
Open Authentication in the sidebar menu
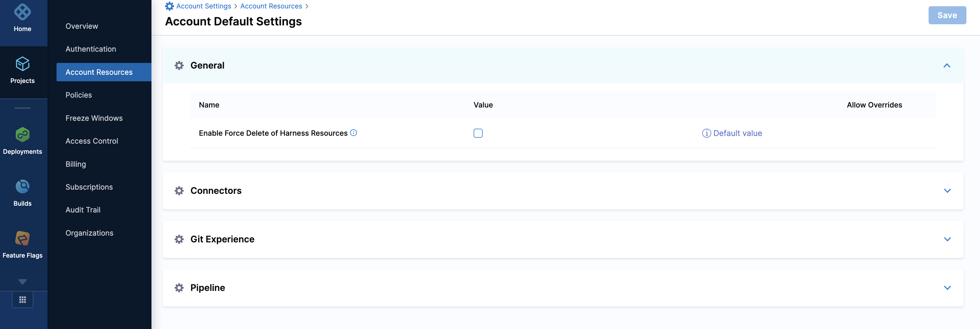[x=90, y=49]
